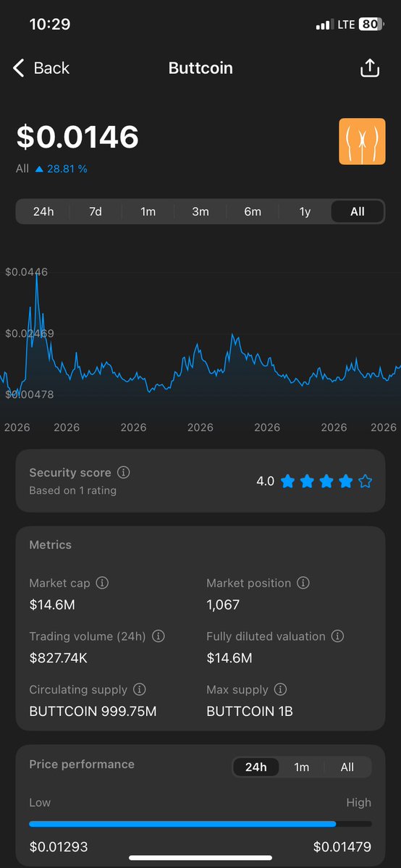The width and height of the screenshot is (401, 868).
Task: Tap the iOS home indicator bar
Action: click(x=200, y=857)
